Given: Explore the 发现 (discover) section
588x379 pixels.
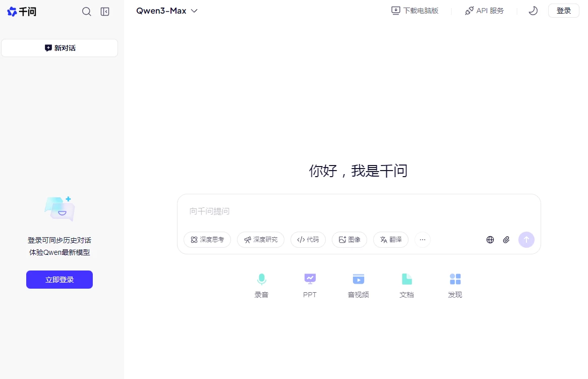Looking at the screenshot, I should pos(455,284).
